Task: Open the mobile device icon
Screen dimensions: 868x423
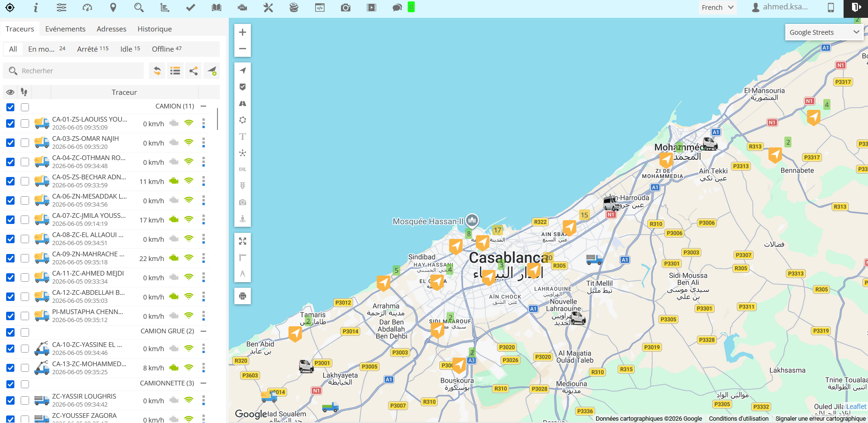Action: click(831, 8)
